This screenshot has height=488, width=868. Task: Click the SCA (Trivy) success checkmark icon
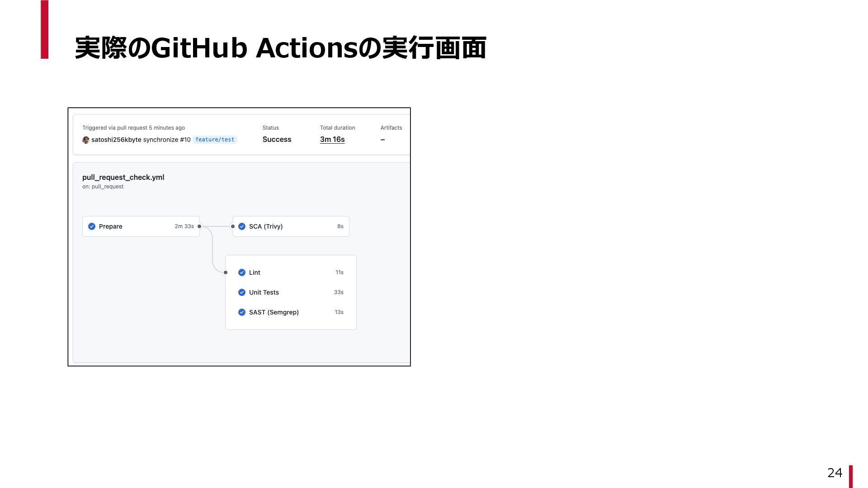point(242,226)
